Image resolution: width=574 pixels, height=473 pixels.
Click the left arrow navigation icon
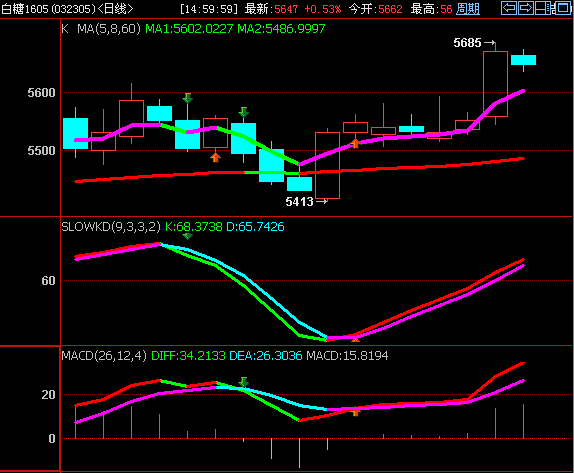click(x=509, y=8)
